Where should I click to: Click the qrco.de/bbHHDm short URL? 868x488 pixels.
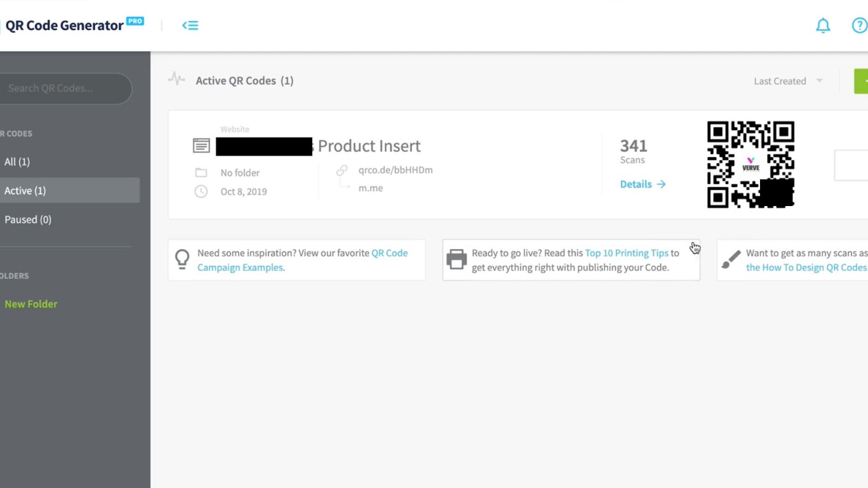[395, 170]
